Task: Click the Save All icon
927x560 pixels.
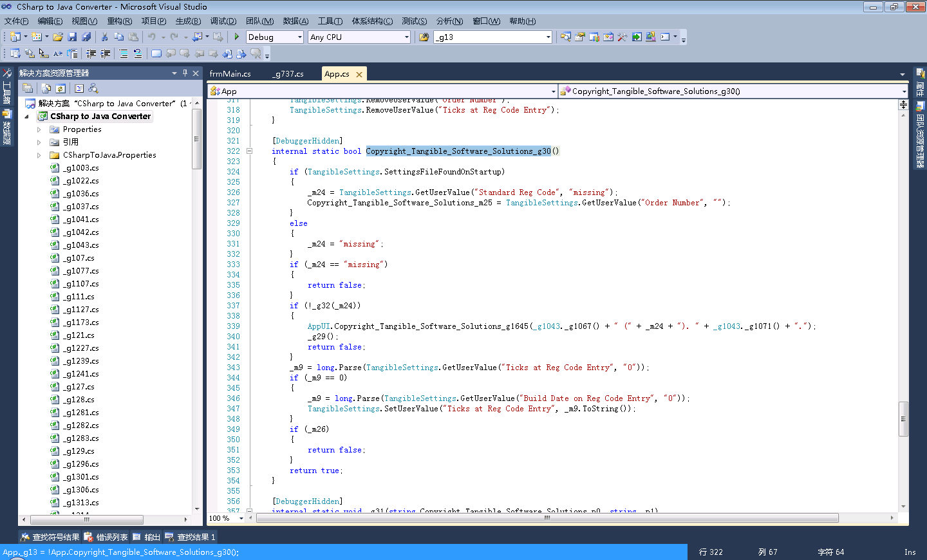Action: click(86, 37)
